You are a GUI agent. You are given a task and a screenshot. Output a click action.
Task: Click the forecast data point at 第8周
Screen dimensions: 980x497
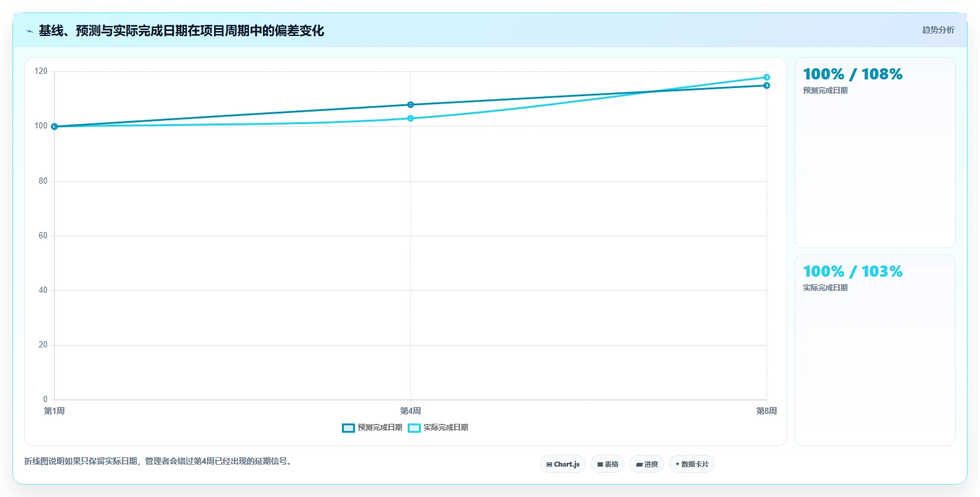[x=766, y=86]
